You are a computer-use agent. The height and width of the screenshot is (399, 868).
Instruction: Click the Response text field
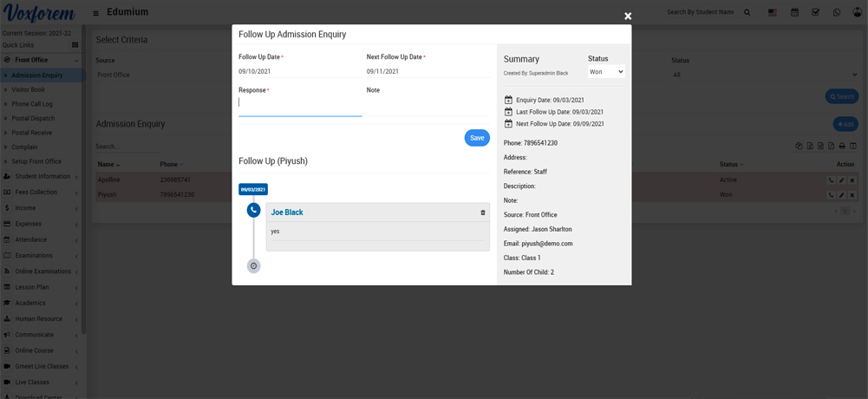300,103
